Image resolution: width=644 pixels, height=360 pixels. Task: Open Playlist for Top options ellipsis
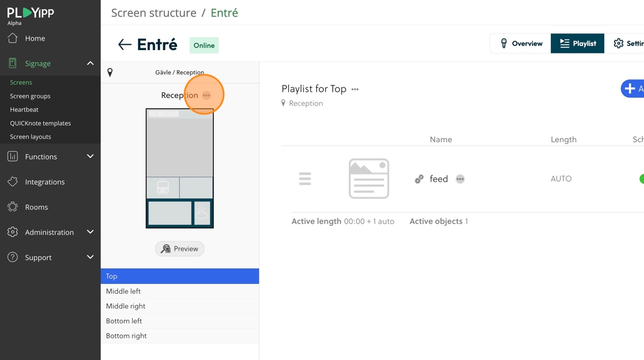click(355, 89)
